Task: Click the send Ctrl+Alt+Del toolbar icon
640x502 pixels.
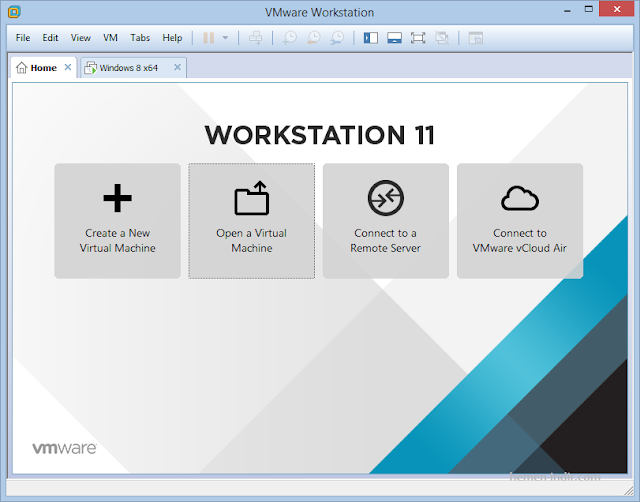Action: pyautogui.click(x=256, y=38)
